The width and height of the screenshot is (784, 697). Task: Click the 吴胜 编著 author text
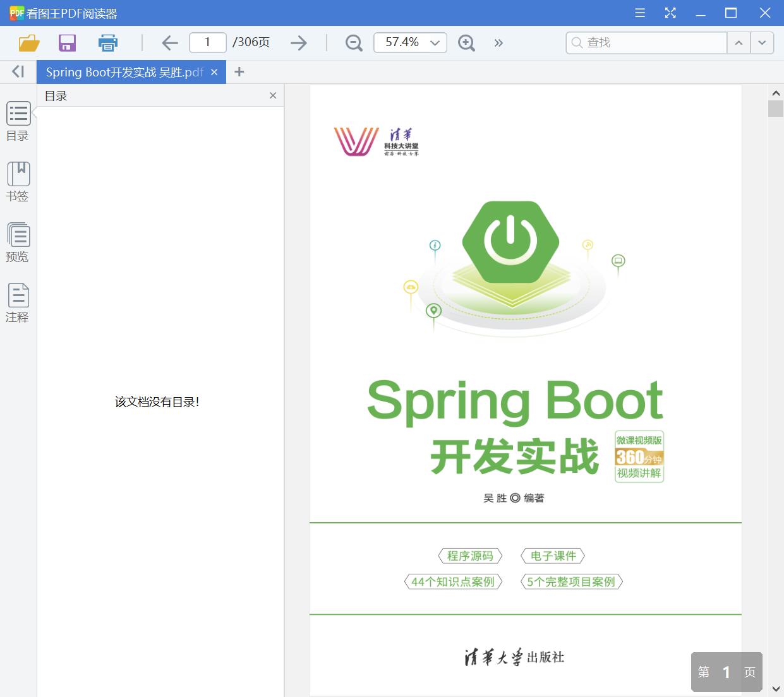pos(514,498)
